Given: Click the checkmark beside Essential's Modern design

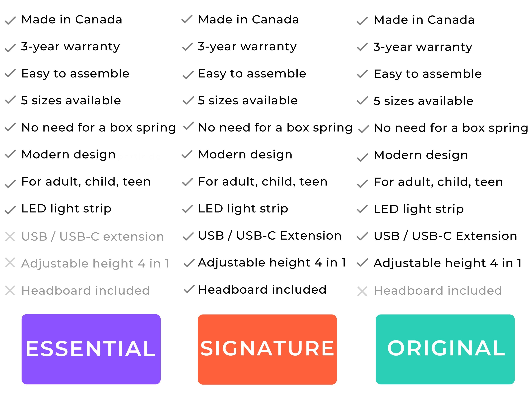Looking at the screenshot, I should point(10,154).
